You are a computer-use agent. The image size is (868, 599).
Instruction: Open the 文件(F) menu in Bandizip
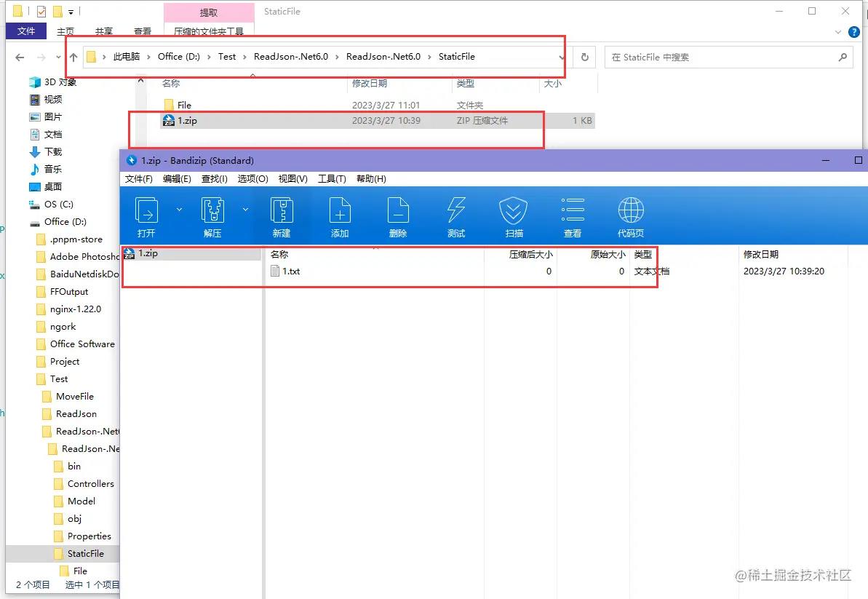[x=138, y=179]
